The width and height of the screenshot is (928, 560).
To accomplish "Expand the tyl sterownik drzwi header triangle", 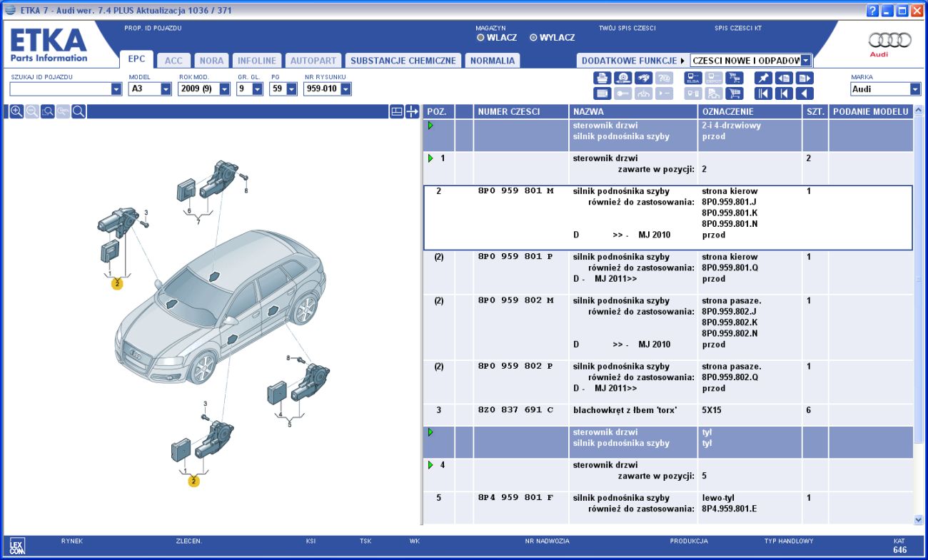I will (430, 432).
